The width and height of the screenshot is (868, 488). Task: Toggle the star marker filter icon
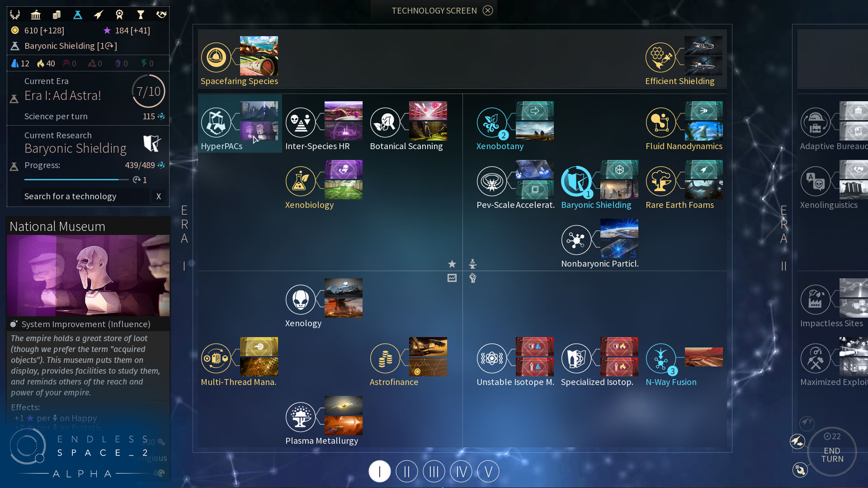pos(452,264)
